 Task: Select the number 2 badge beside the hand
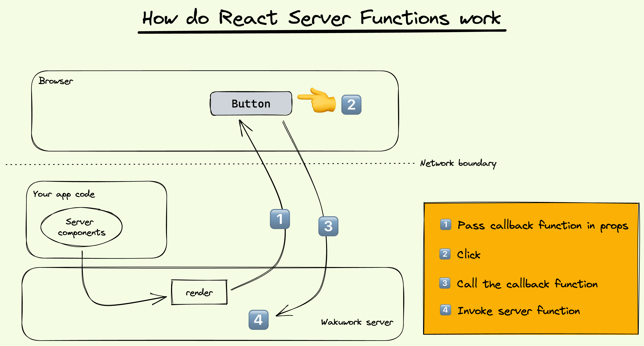(x=351, y=105)
